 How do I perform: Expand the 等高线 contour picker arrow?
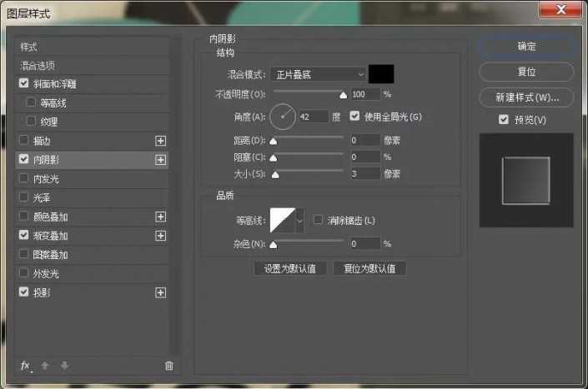click(x=300, y=220)
